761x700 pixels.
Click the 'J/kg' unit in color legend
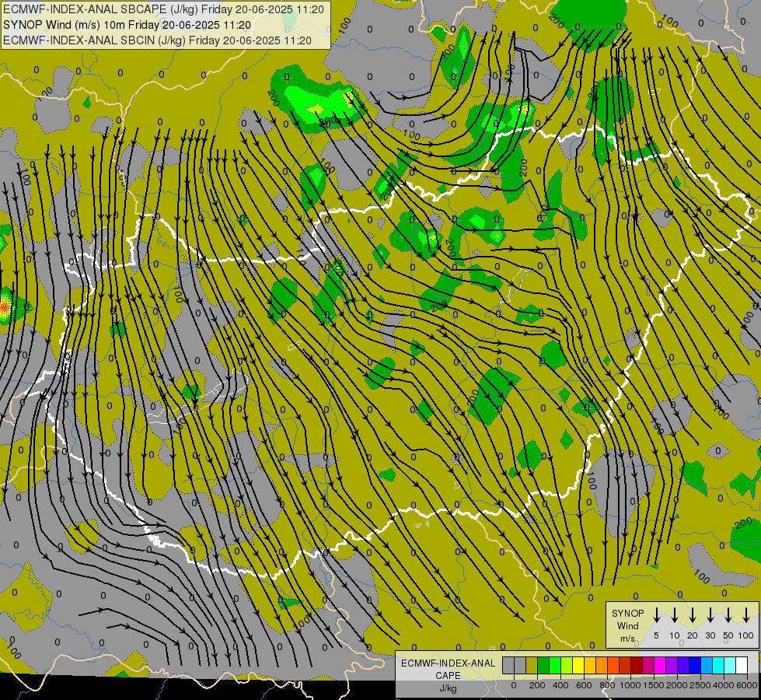pos(448,688)
